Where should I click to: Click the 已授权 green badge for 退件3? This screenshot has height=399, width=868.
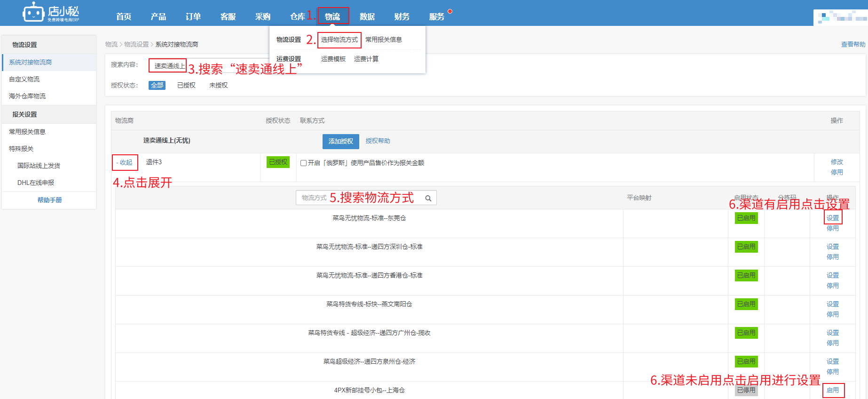(x=278, y=162)
